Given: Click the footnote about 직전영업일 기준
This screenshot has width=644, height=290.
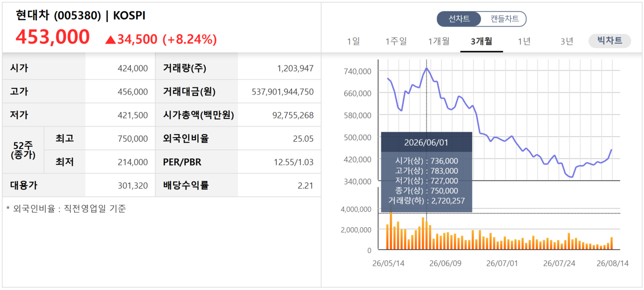Looking at the screenshot, I should (66, 208).
